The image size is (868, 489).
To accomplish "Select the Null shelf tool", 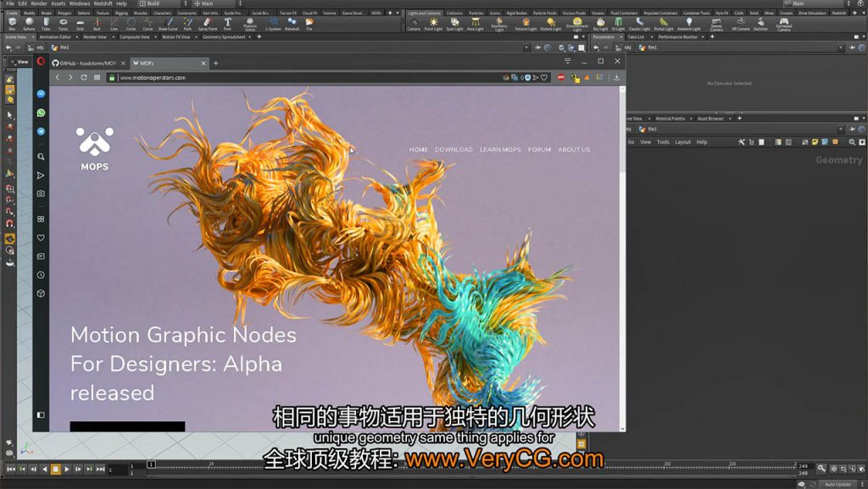I will (x=97, y=24).
